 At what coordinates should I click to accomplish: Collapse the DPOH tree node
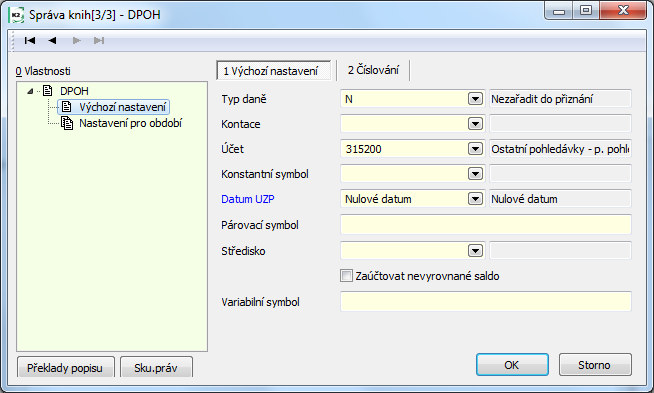[x=30, y=91]
